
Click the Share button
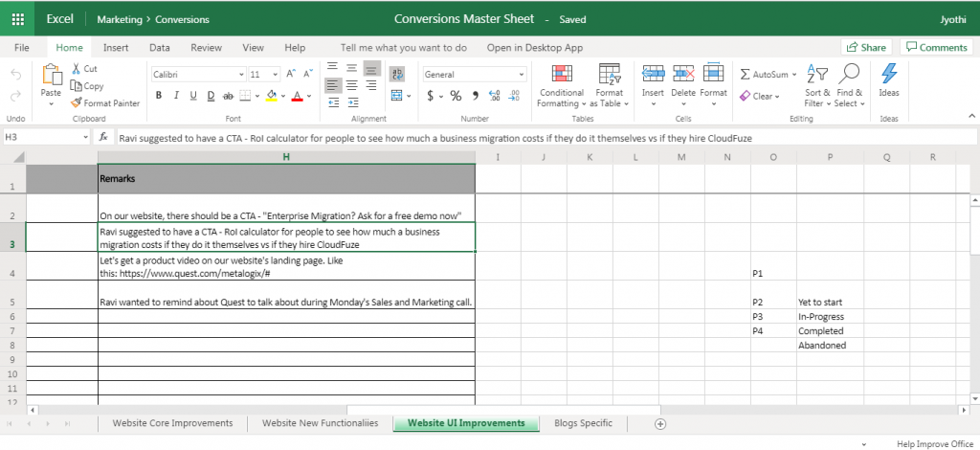click(x=867, y=48)
